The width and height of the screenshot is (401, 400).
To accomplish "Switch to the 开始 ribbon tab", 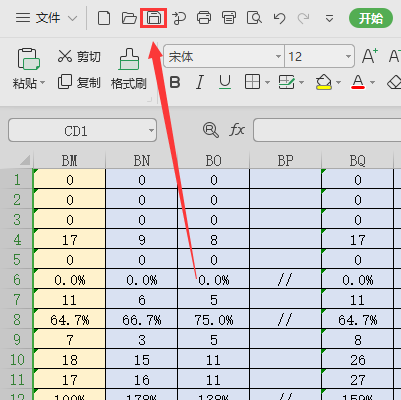I will point(371,18).
